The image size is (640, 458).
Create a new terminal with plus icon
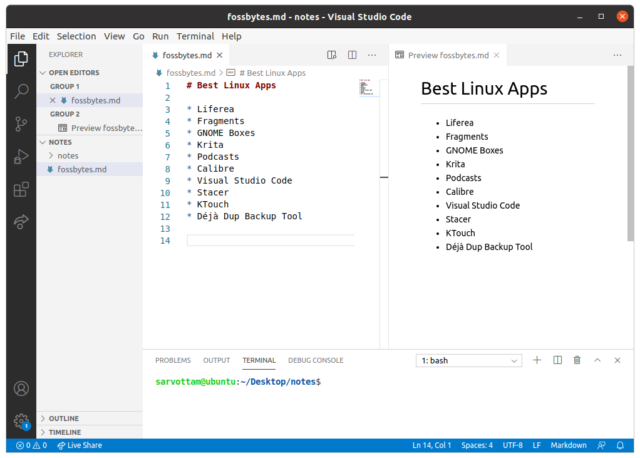(537, 360)
